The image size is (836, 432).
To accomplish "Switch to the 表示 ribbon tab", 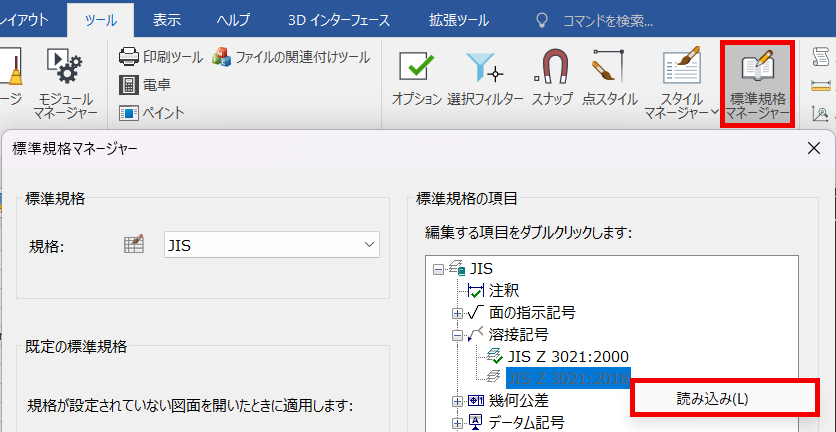I will pos(166,20).
